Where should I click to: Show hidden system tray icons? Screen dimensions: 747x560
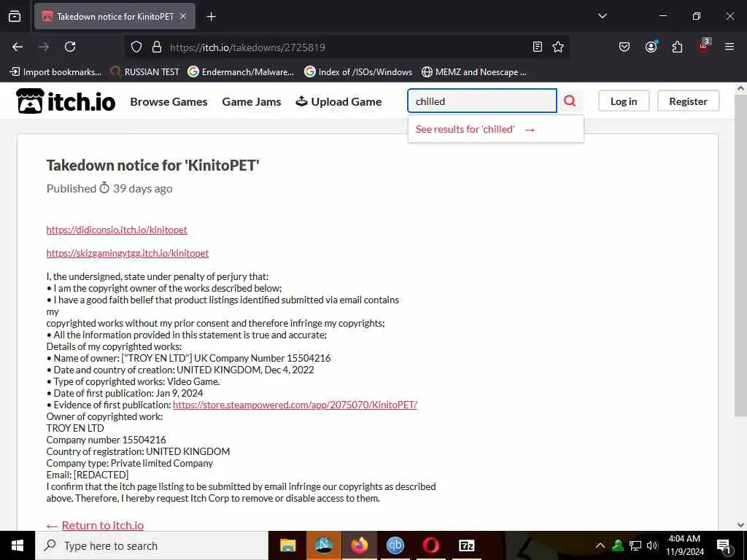click(x=600, y=545)
